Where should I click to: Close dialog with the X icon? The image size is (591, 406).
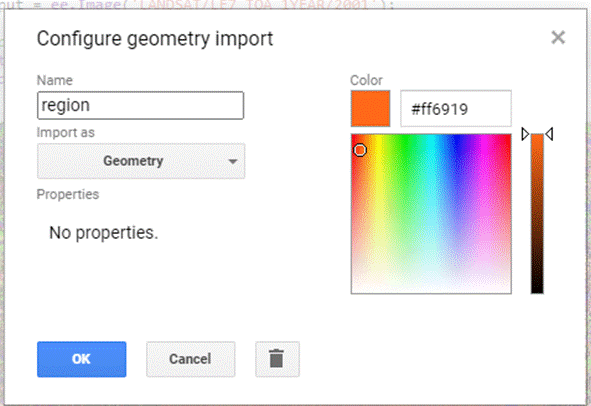tap(558, 37)
